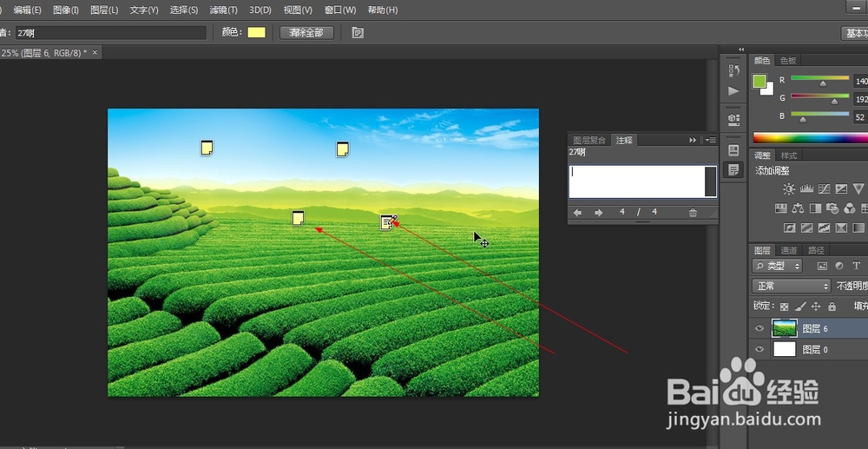Image resolution: width=868 pixels, height=449 pixels.
Task: Collapse the notes panel with double arrows
Action: click(x=693, y=140)
